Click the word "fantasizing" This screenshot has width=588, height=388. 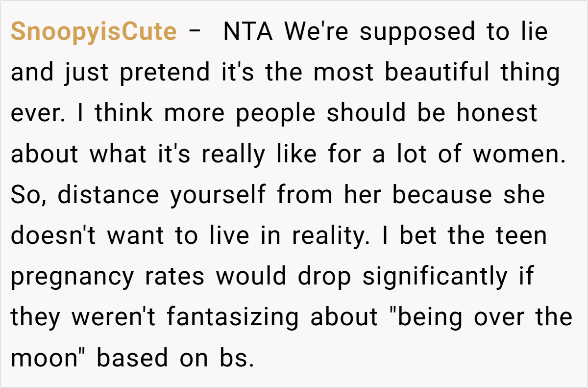coord(232,317)
